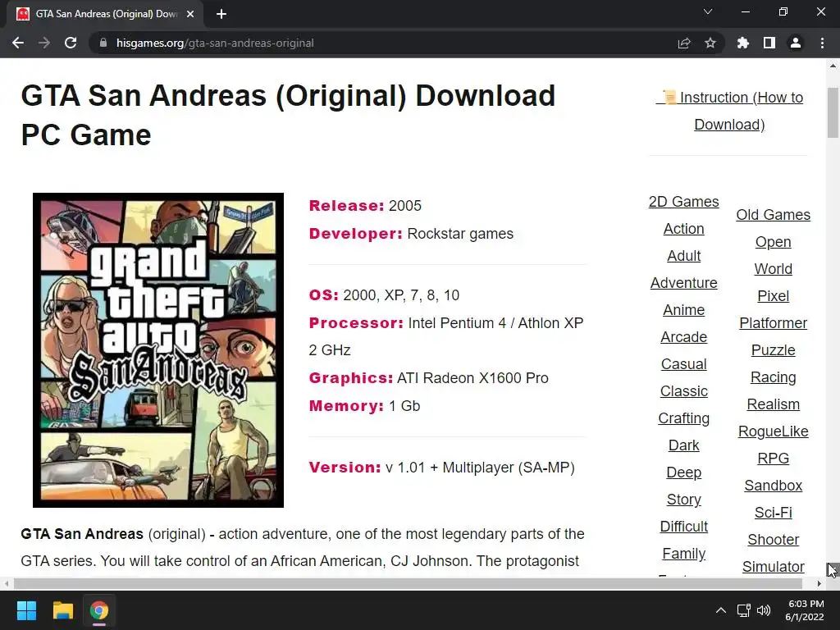Image resolution: width=840 pixels, height=630 pixels.
Task: Open the Deep Story category
Action: [683, 486]
